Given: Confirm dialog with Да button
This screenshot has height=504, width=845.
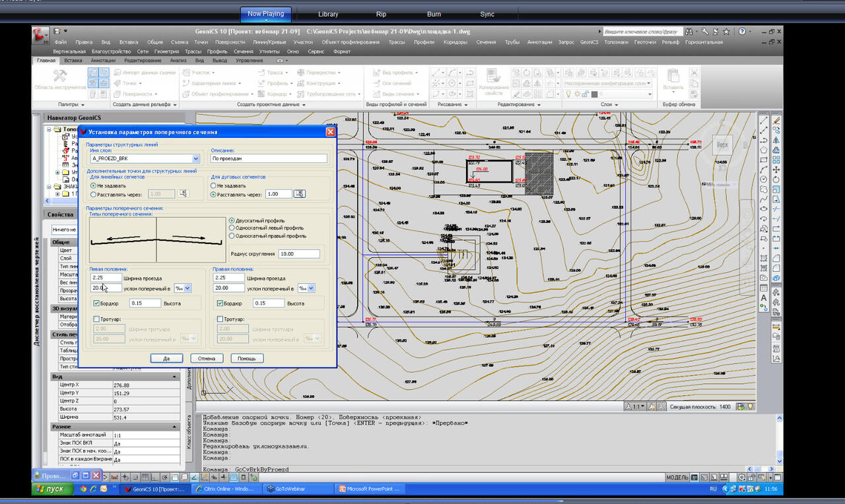Looking at the screenshot, I should click(x=166, y=358).
